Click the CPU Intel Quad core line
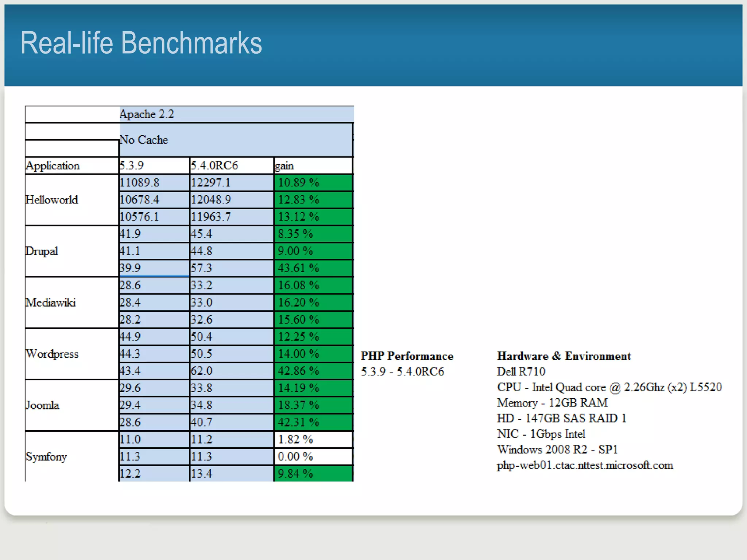Viewport: 747px width, 560px height. tap(609, 387)
